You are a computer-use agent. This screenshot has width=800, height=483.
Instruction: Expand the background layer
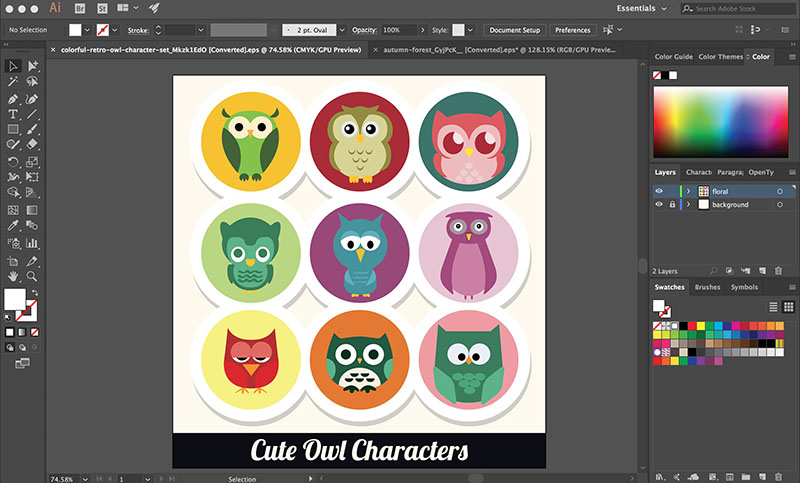[688, 205]
